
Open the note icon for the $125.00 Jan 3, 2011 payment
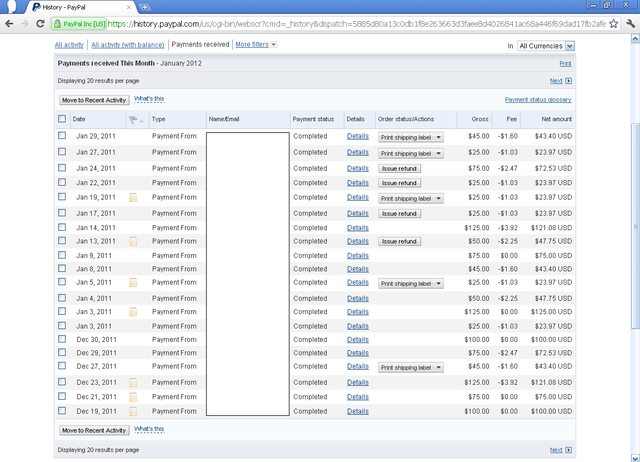tap(133, 312)
